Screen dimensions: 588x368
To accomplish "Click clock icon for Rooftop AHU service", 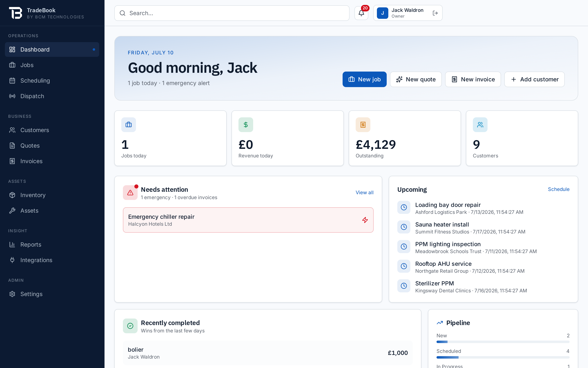I will 404,266.
